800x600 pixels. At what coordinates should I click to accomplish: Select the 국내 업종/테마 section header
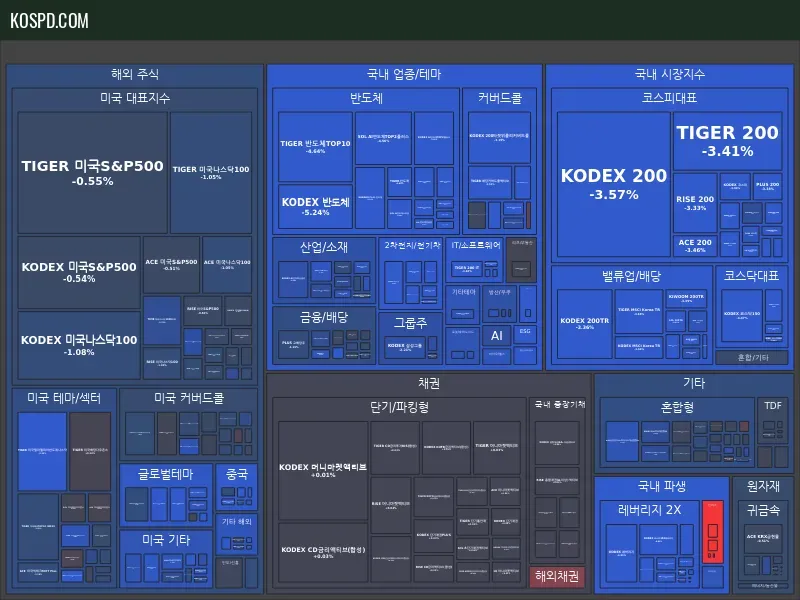[x=404, y=74]
